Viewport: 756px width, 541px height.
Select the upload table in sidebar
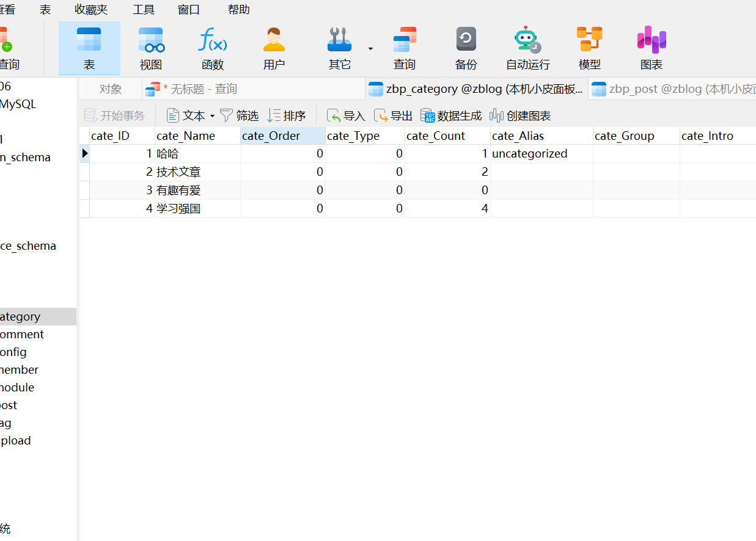tap(15, 440)
